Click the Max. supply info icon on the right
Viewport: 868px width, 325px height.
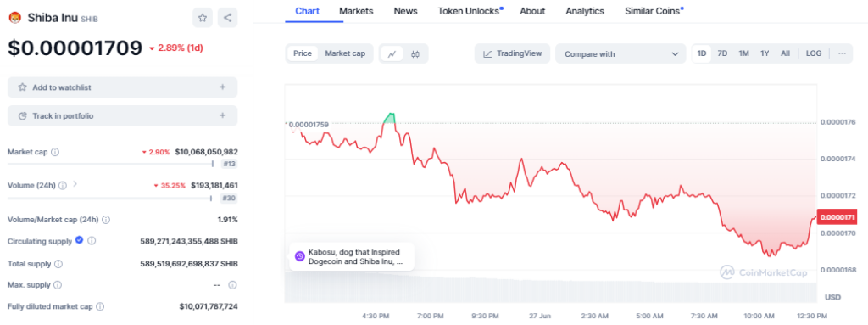click(x=232, y=285)
